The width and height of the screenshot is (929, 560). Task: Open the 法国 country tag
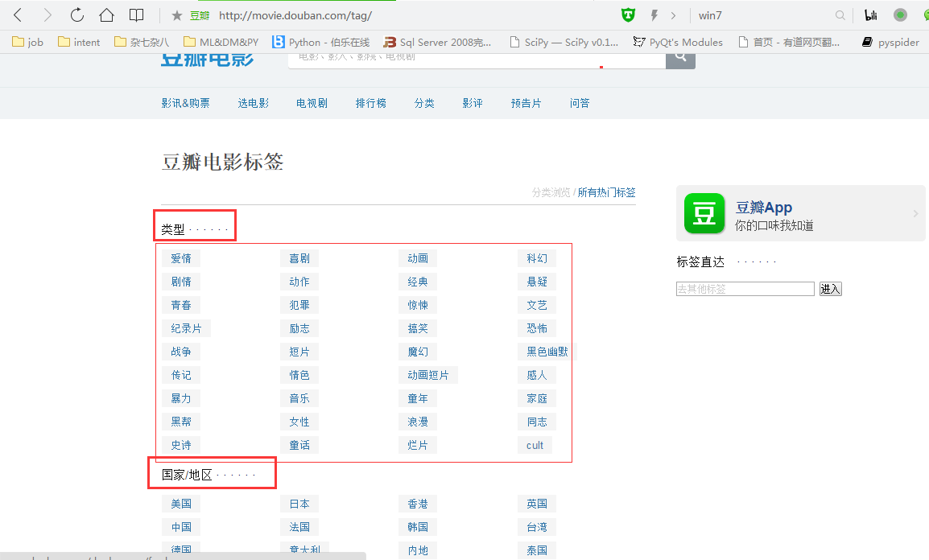pos(299,527)
